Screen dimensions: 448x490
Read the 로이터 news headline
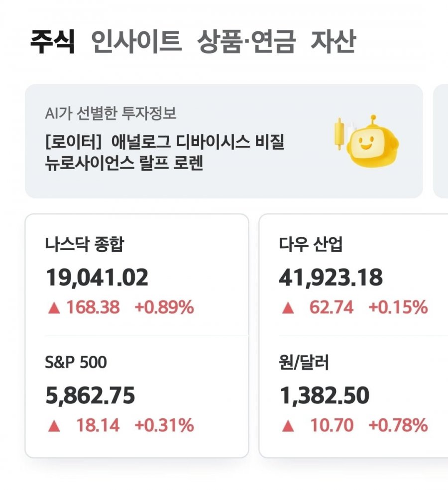coord(164,153)
